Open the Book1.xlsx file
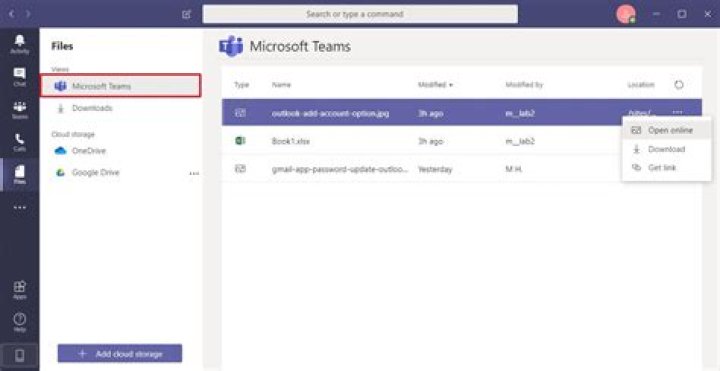720x371 pixels. [x=291, y=141]
